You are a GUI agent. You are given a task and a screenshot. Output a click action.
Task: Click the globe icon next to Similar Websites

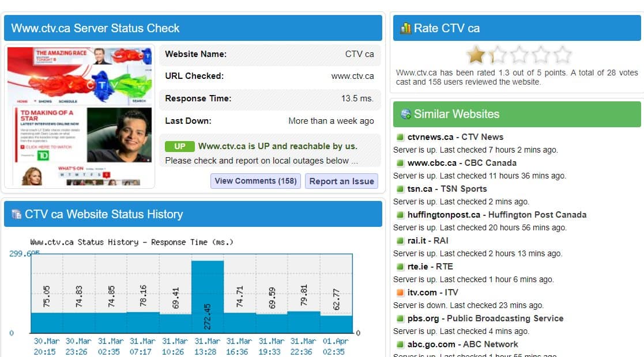405,114
